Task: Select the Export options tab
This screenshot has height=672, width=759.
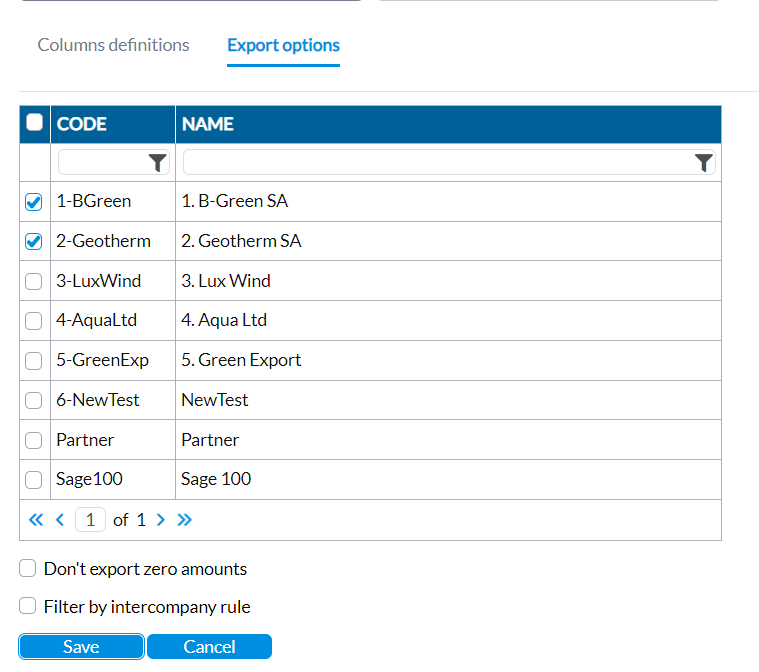Action: [284, 45]
